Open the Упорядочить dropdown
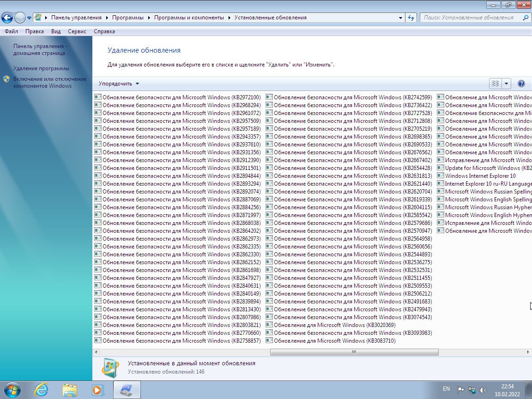 pos(119,84)
